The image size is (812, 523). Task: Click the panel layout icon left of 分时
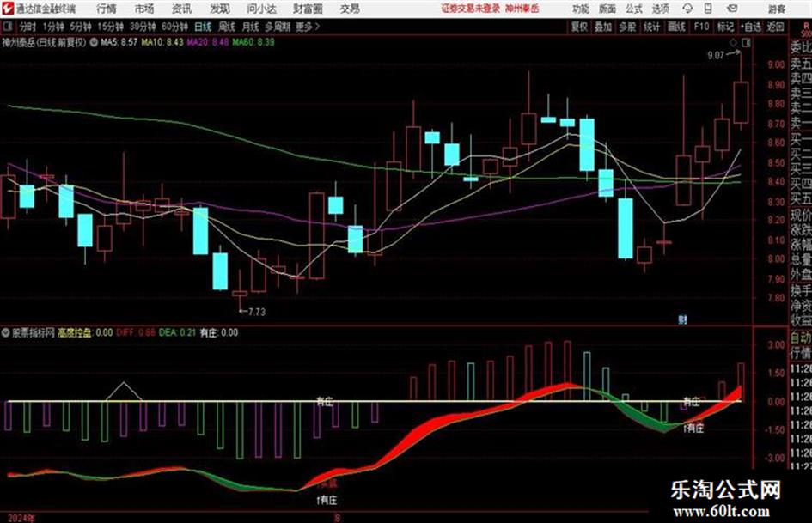tap(7, 27)
